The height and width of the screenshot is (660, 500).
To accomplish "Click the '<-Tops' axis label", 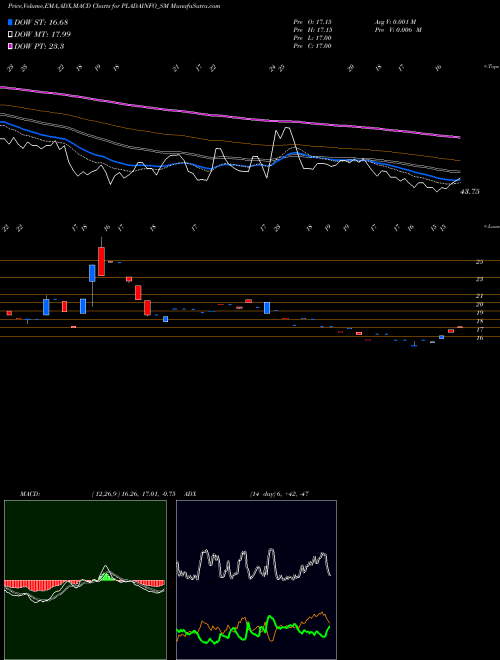I will tap(491, 67).
